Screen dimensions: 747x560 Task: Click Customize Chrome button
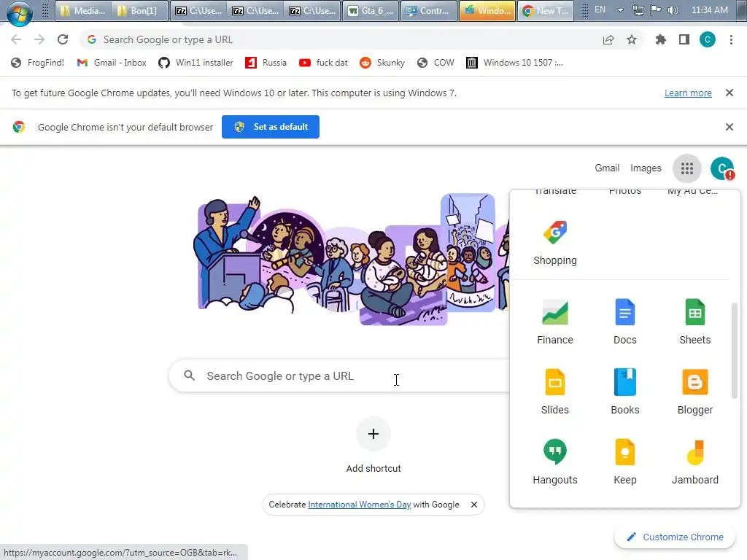676,537
